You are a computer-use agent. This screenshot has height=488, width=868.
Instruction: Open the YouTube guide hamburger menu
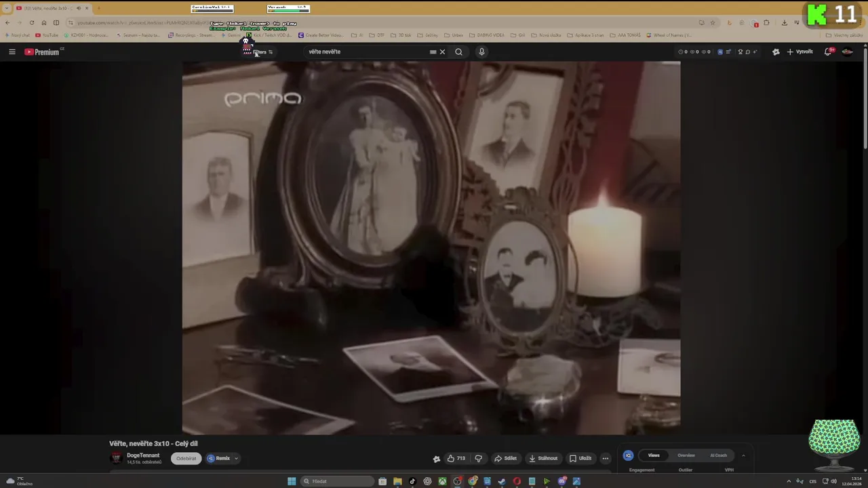click(12, 52)
